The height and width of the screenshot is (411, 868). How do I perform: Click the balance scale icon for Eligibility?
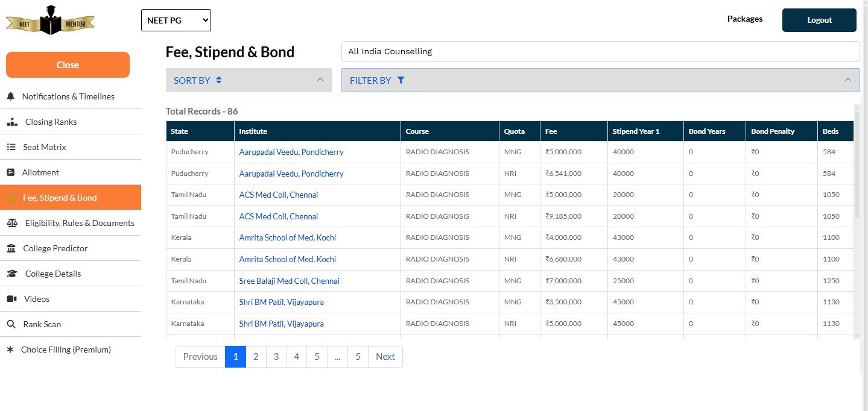(12, 223)
